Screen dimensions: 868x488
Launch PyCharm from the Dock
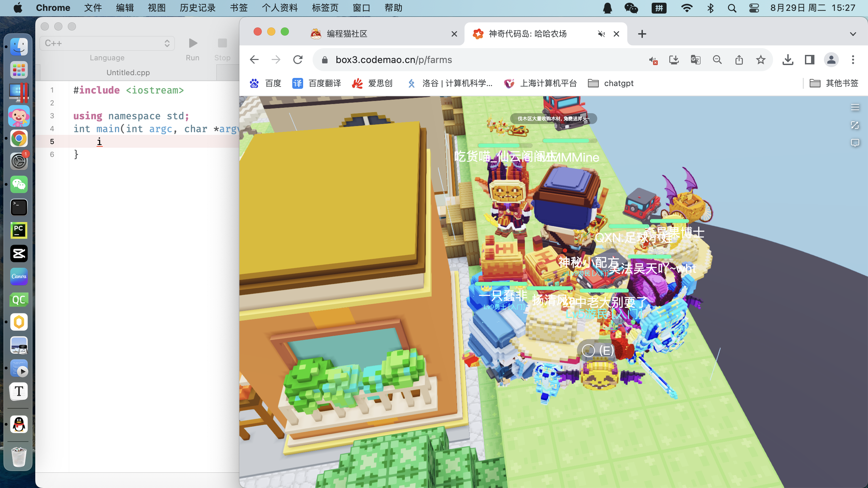tap(19, 230)
